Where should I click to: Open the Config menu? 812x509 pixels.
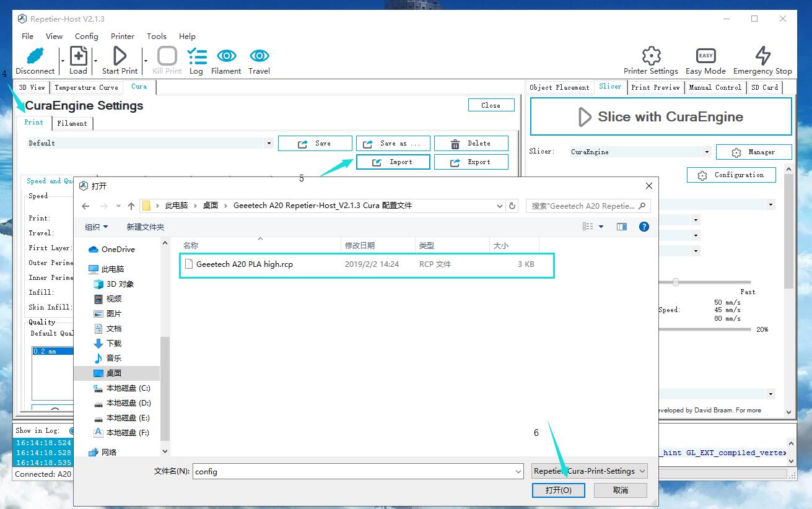(x=87, y=36)
